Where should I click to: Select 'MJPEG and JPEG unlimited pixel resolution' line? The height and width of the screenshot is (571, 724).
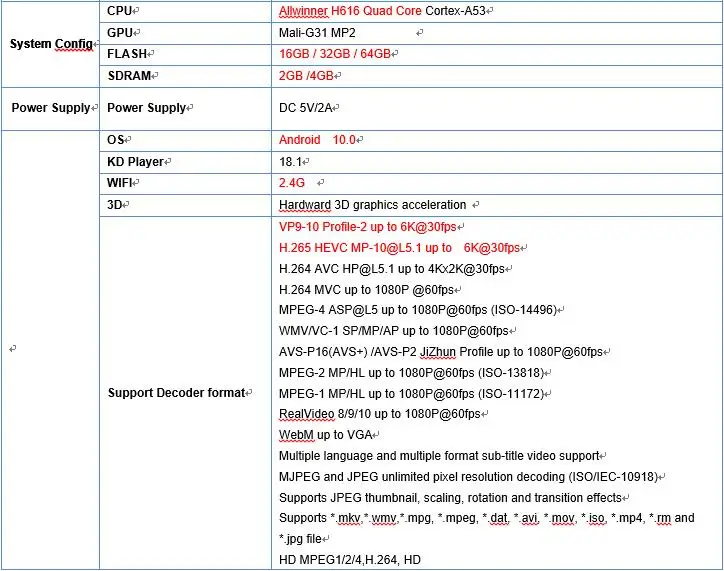(468, 477)
